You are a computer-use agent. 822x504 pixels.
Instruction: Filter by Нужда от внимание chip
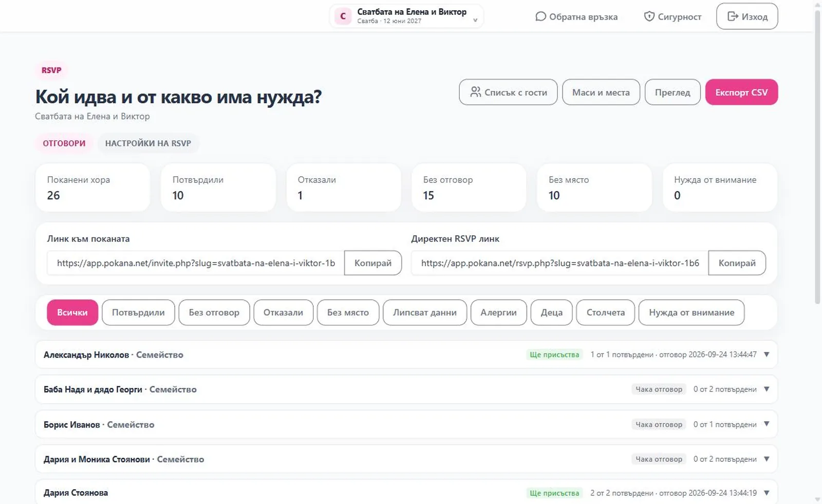point(692,312)
